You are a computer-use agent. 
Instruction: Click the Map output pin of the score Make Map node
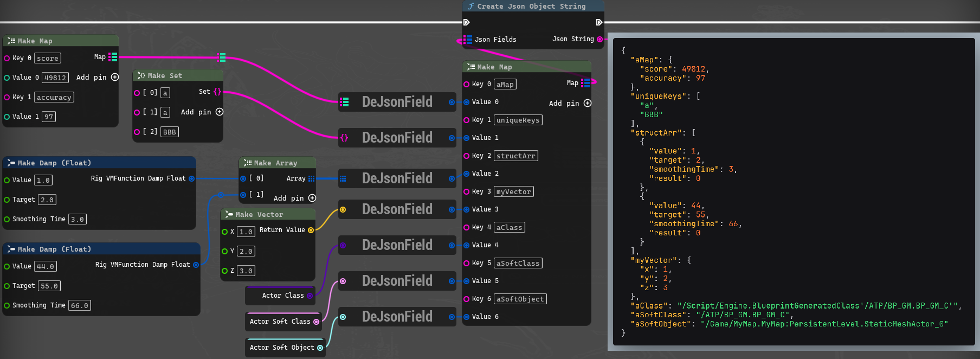[x=113, y=57]
